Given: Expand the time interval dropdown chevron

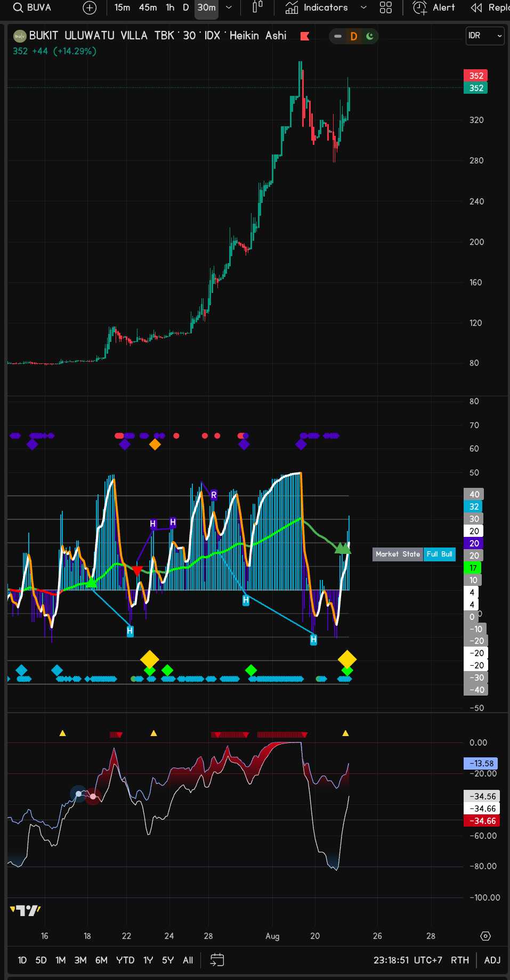Looking at the screenshot, I should coord(229,7).
